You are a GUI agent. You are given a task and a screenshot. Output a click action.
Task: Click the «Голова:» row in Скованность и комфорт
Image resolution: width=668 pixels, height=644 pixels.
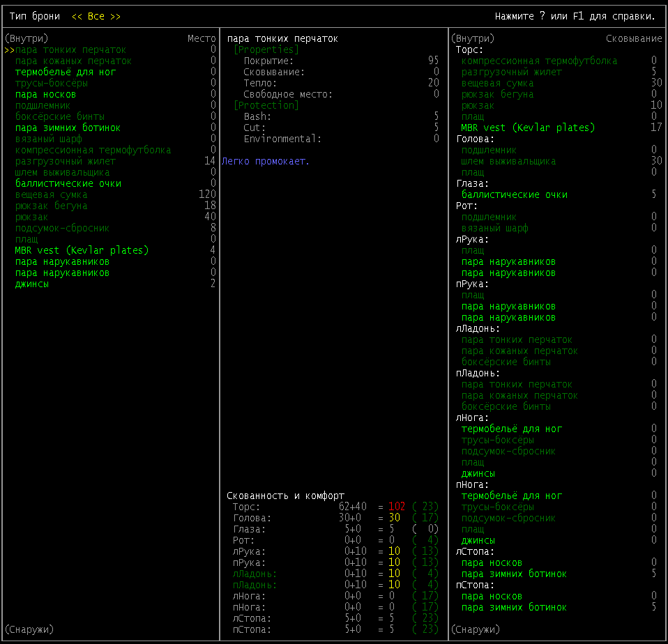coord(335,518)
